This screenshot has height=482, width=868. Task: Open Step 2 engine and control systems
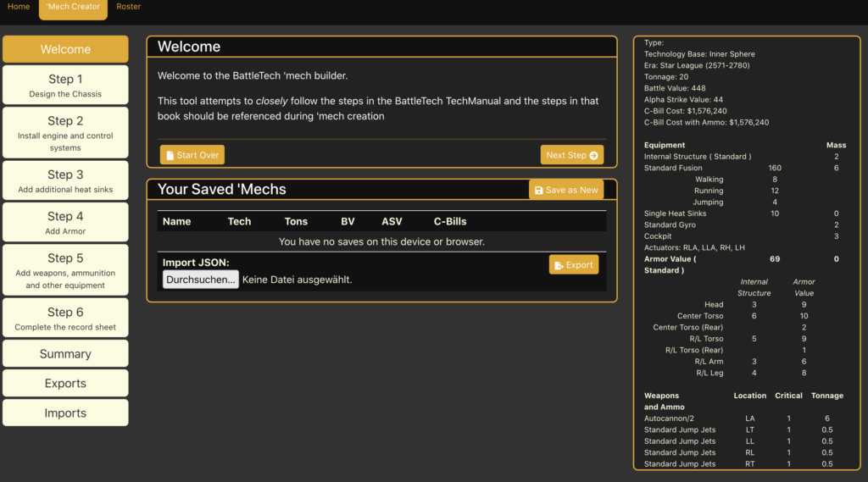click(65, 133)
